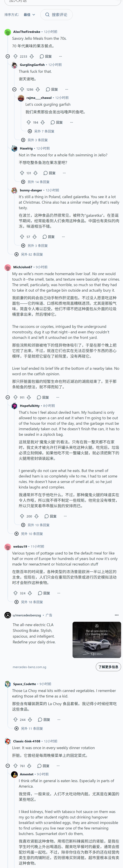Upvote AlsoTheFiredrake's Jello comment
The image size is (123, 868).
pyautogui.click(x=15, y=56)
